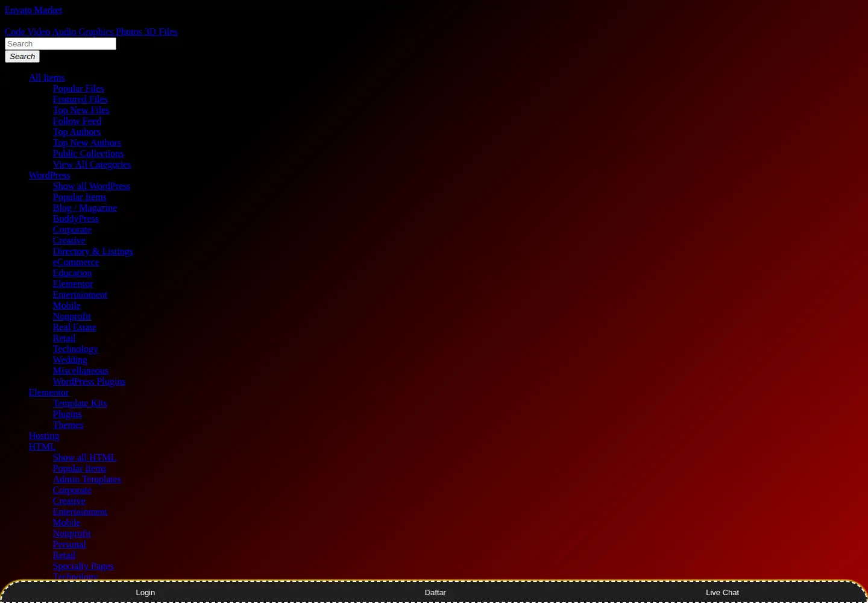The image size is (868, 603).
Task: Go to the Code marketplace link
Action: coord(14,32)
